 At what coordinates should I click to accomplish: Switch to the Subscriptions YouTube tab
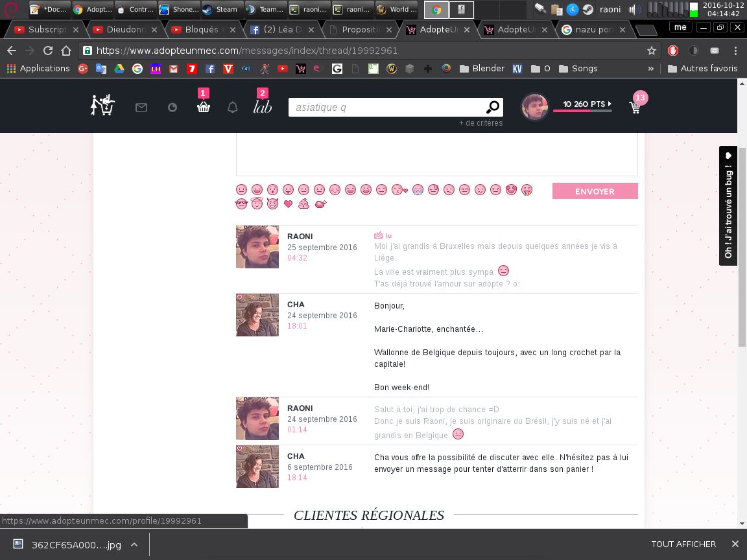(x=47, y=30)
